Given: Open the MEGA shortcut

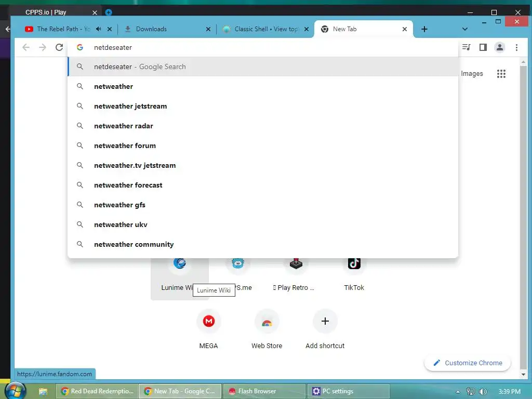Looking at the screenshot, I should click(x=208, y=329).
